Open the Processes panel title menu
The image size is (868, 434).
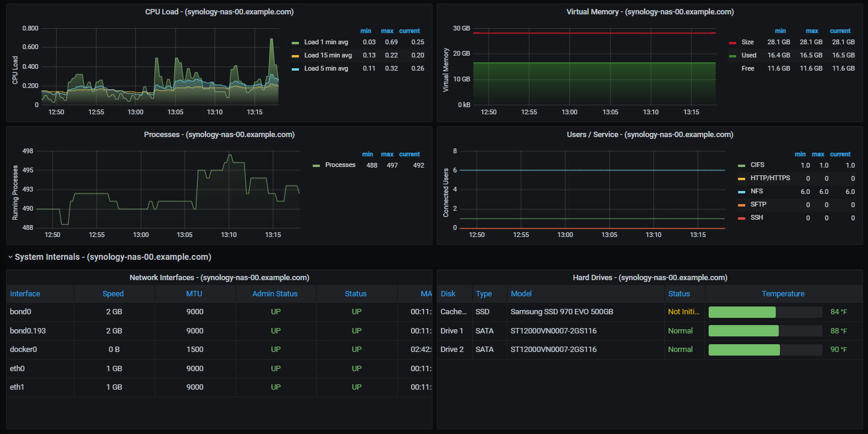click(x=219, y=135)
